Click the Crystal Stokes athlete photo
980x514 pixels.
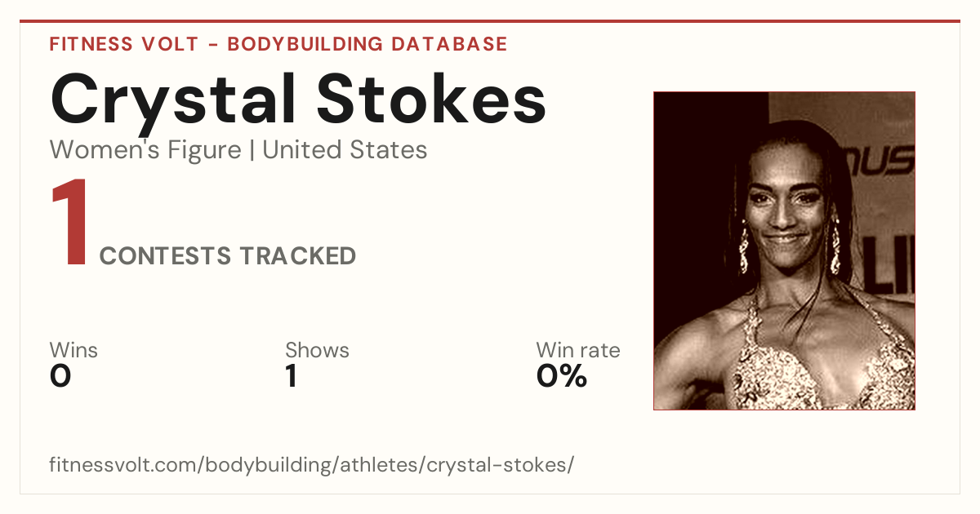coord(784,250)
